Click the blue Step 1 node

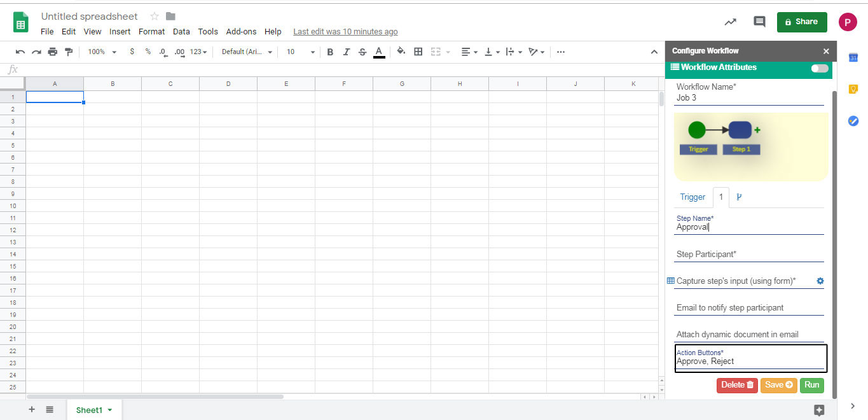pos(740,130)
